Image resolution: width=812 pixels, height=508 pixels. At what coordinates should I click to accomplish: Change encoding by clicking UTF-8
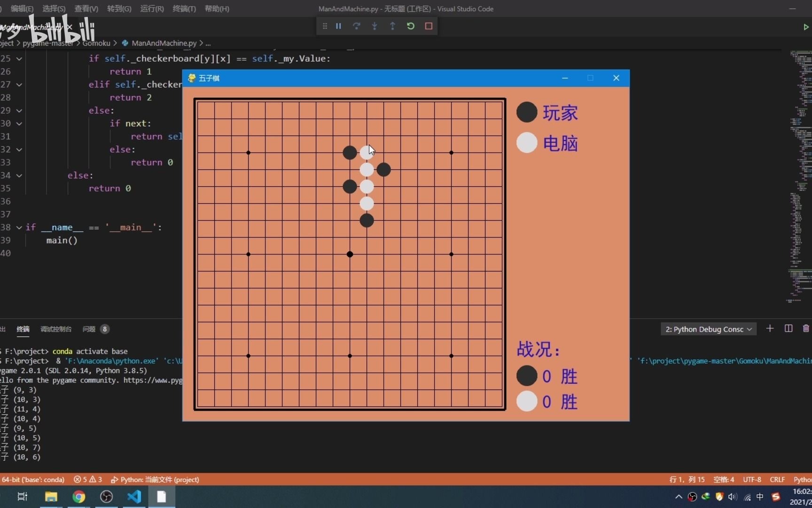[x=752, y=479]
